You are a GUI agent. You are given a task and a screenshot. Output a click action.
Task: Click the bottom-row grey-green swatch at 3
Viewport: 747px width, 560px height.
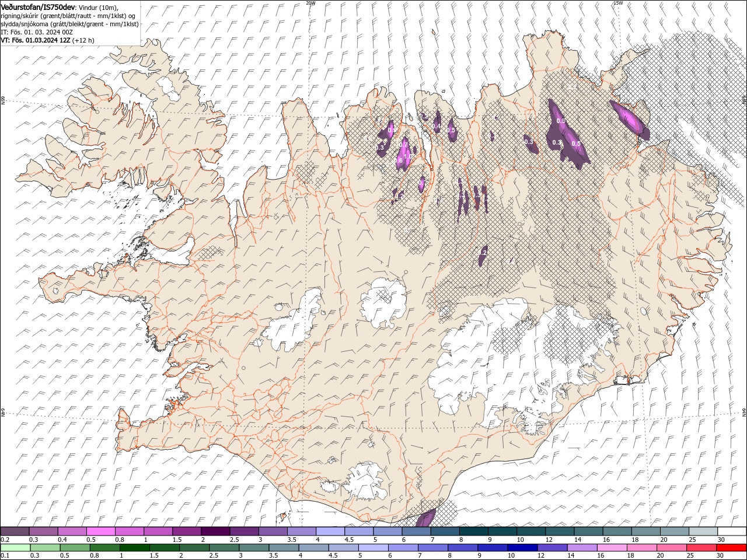(x=254, y=548)
